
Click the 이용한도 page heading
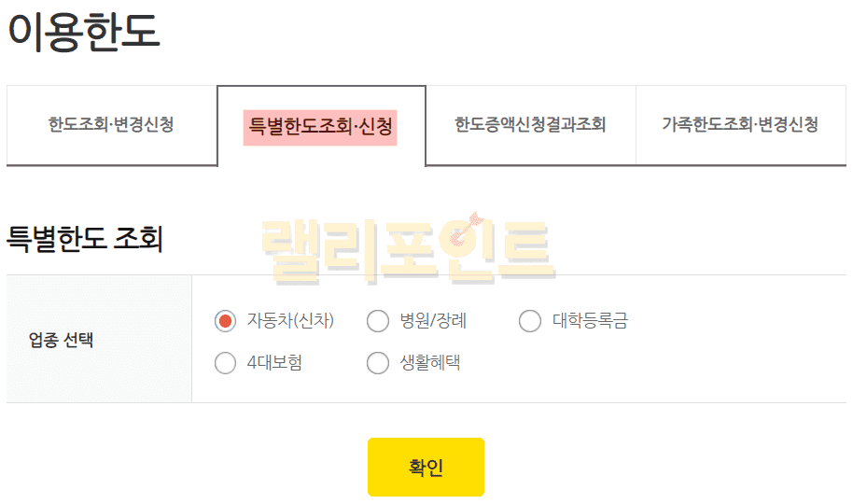click(x=84, y=31)
